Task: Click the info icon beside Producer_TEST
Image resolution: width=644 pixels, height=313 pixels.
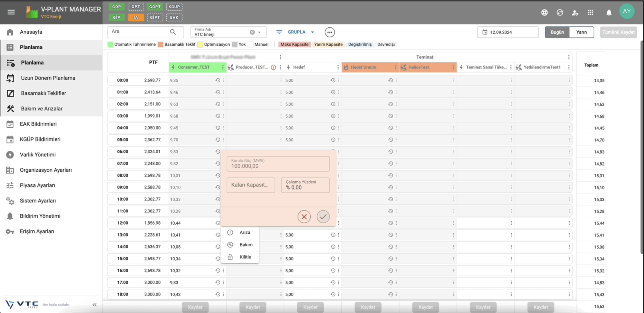Action: 273,67
